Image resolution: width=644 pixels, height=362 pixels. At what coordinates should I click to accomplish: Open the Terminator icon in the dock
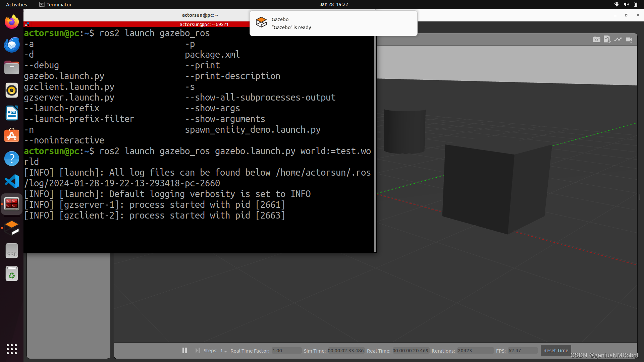pyautogui.click(x=11, y=204)
